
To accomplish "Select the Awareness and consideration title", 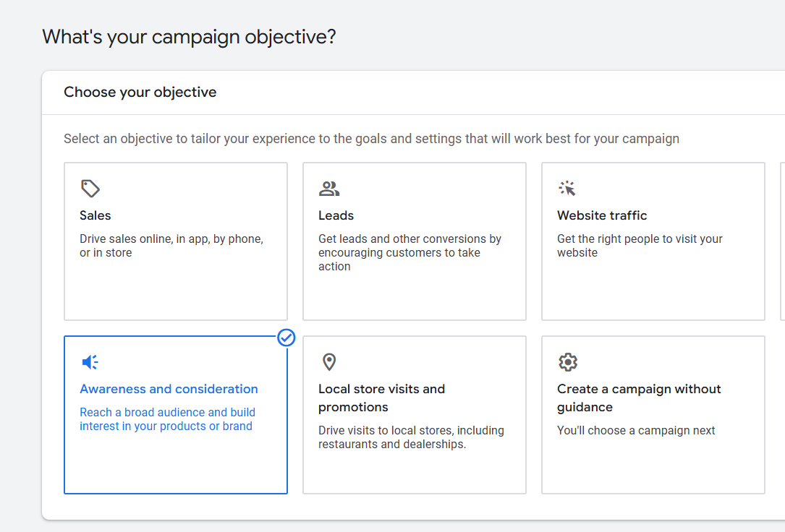I will (x=169, y=389).
